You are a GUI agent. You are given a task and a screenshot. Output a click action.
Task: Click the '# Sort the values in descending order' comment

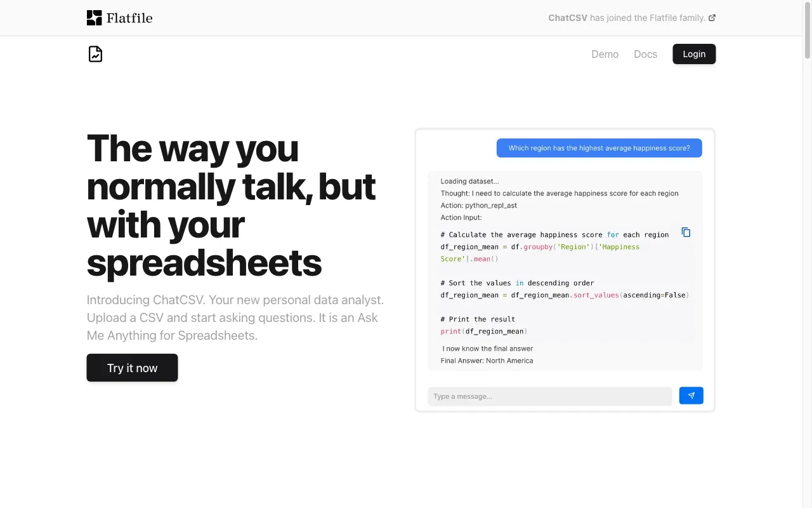click(517, 283)
